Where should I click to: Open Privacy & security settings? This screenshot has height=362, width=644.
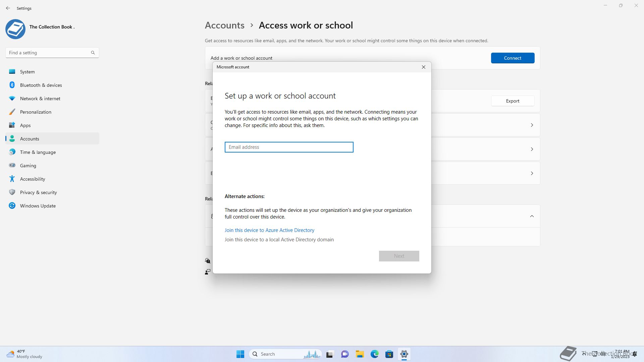[x=52, y=192]
